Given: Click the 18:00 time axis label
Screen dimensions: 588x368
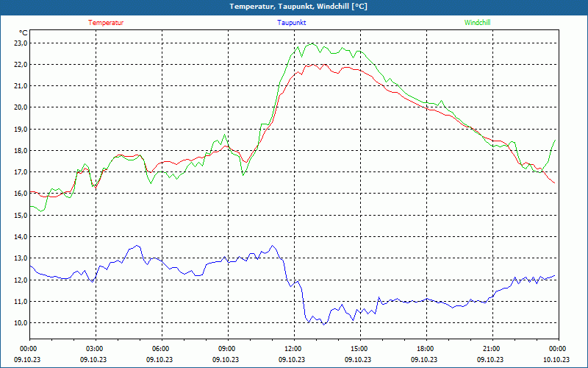Looking at the screenshot, I should click(x=427, y=349).
